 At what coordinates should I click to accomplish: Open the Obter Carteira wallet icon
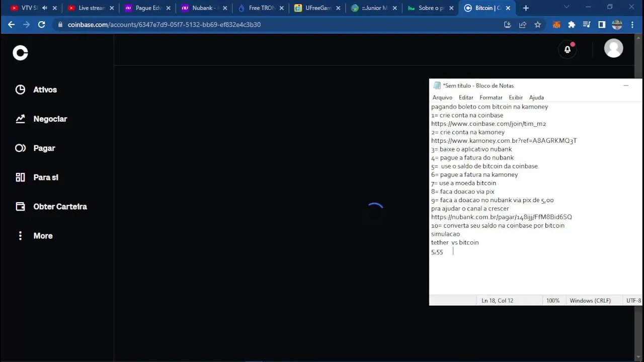click(20, 206)
